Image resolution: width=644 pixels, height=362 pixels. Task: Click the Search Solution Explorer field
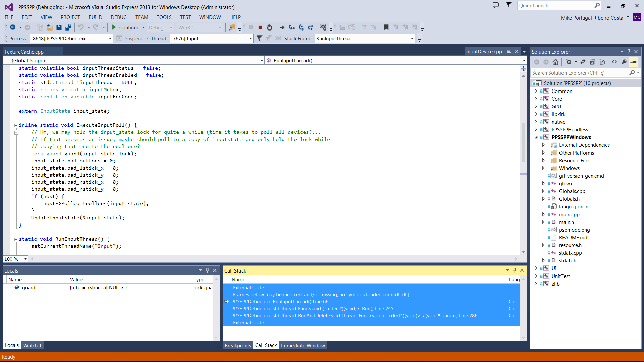(x=580, y=73)
